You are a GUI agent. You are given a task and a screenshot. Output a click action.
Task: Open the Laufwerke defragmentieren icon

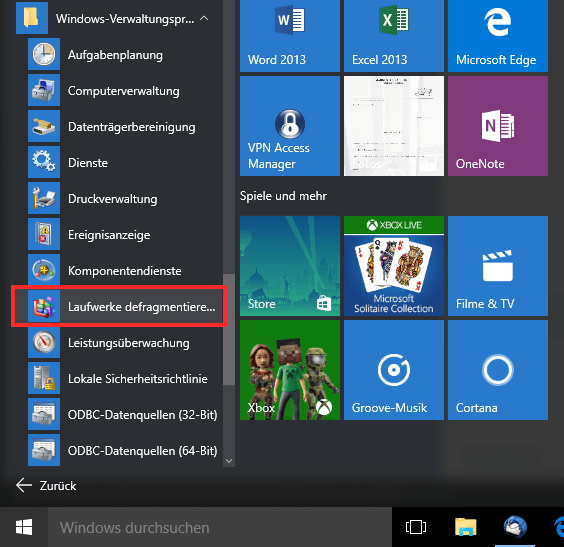pos(44,306)
